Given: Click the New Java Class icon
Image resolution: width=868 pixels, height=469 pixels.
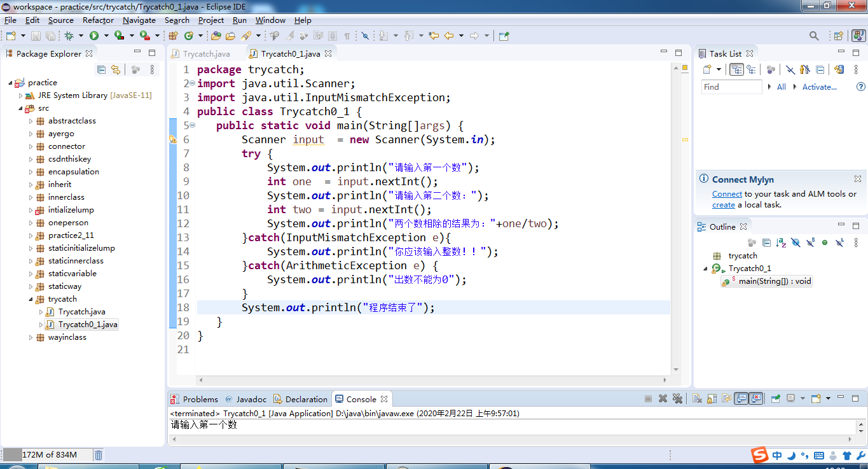Looking at the screenshot, I should (x=189, y=36).
